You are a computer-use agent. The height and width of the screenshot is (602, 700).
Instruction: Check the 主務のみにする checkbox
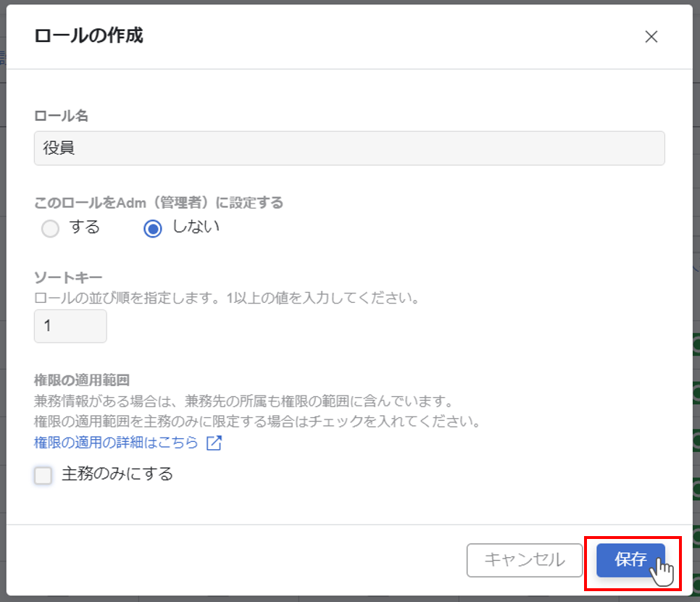pos(43,475)
